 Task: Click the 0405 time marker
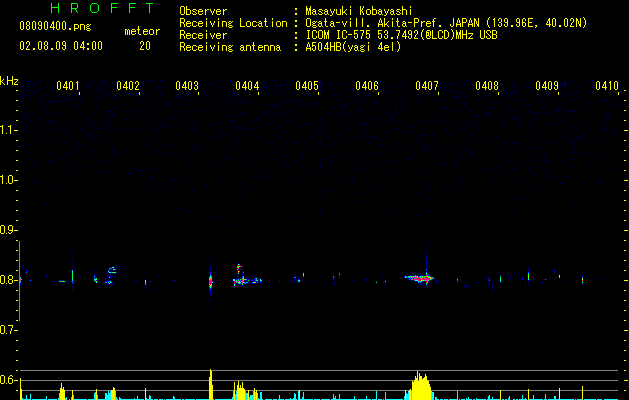tap(307, 85)
